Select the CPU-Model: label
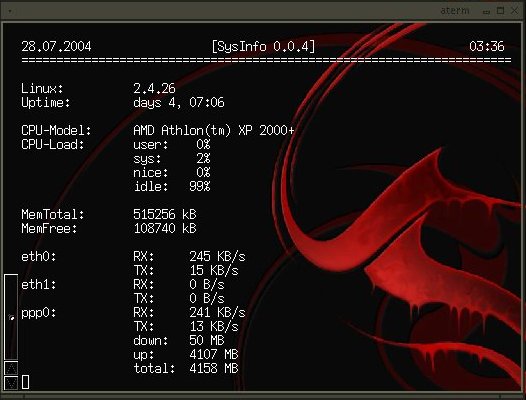526x400 pixels. point(56,131)
